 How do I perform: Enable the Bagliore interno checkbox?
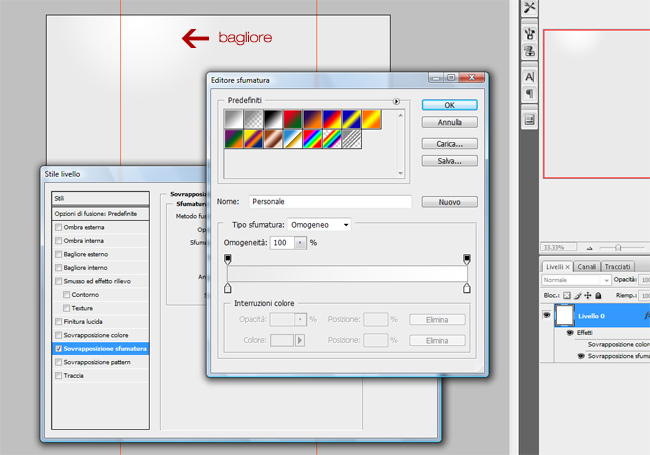tap(58, 268)
